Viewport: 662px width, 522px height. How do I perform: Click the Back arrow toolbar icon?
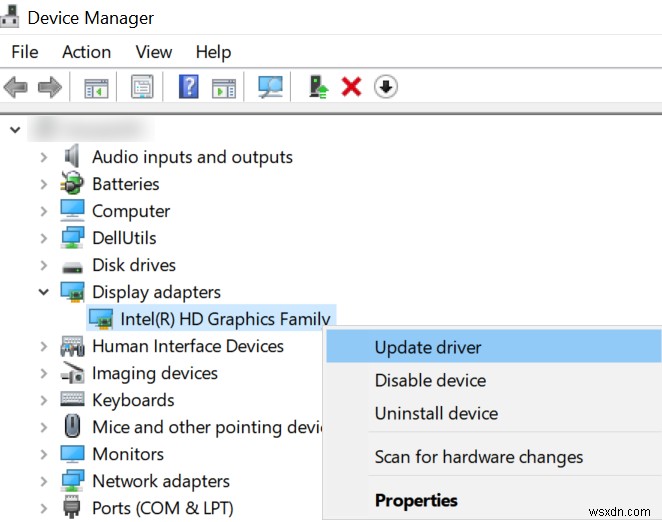coord(16,87)
